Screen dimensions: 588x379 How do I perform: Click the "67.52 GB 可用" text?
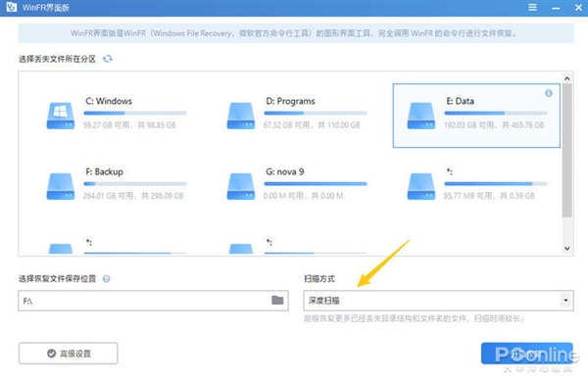286,124
